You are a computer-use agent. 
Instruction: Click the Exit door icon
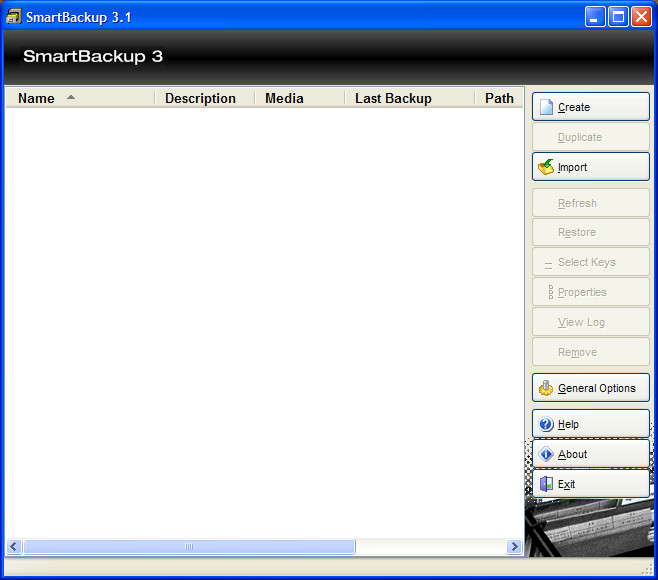pyautogui.click(x=546, y=484)
